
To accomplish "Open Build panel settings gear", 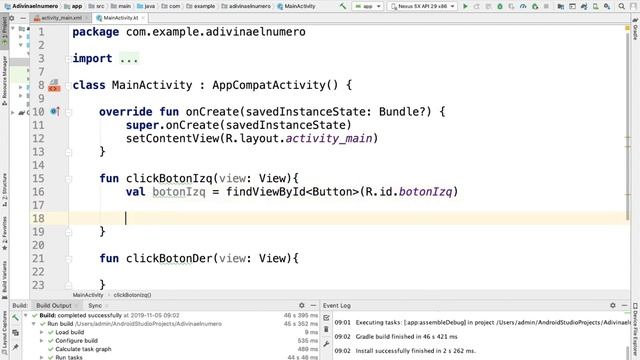I will pyautogui.click(x=302, y=305).
